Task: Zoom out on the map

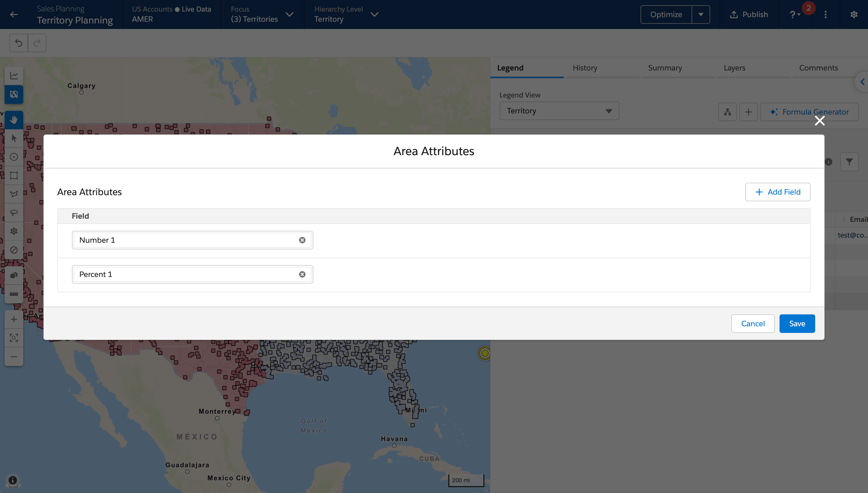Action: pos(14,356)
